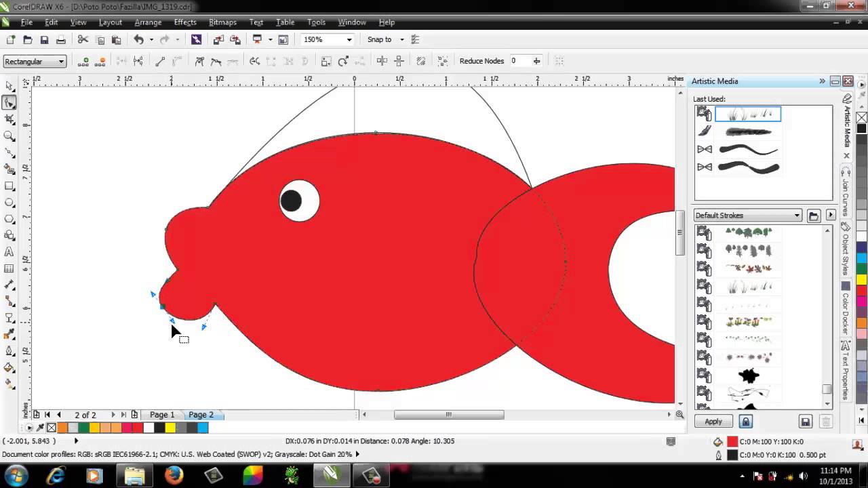Select the Text tool
Viewport: 868px width, 488px height.
tap(9, 251)
